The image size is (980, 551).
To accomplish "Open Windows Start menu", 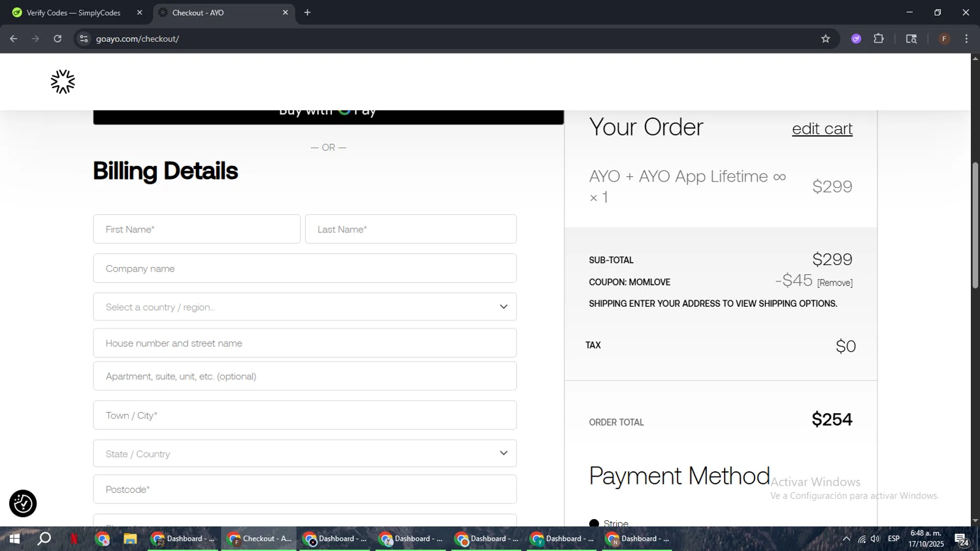I will (x=14, y=539).
